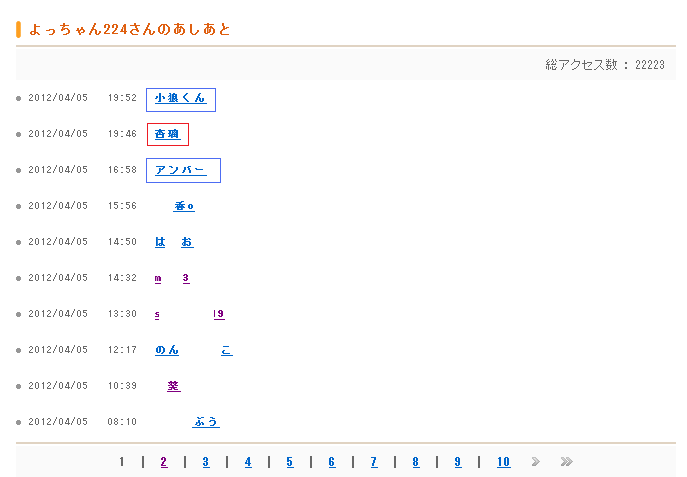Click the 笑 visitor link
687x477 pixels.
(174, 386)
